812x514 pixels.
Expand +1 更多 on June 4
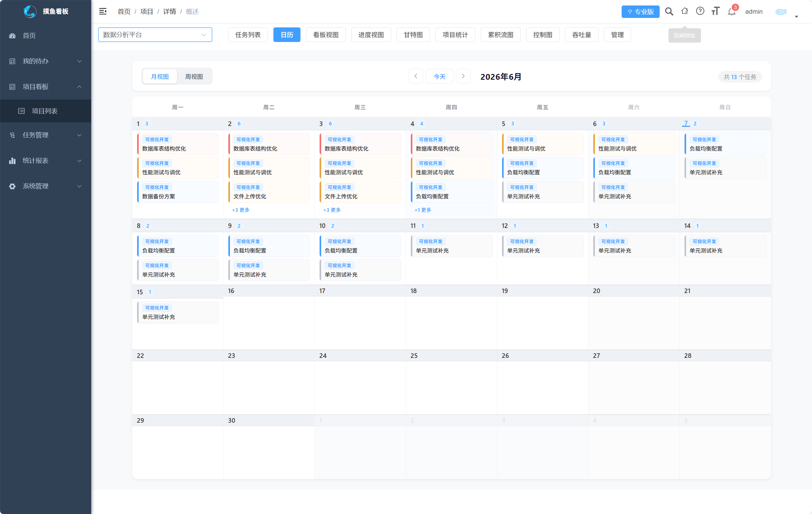(423, 210)
